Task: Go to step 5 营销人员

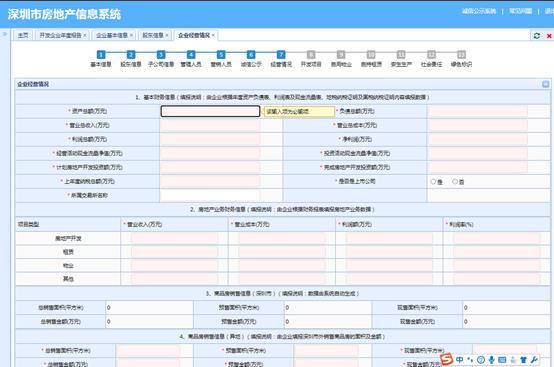Action: pyautogui.click(x=221, y=59)
